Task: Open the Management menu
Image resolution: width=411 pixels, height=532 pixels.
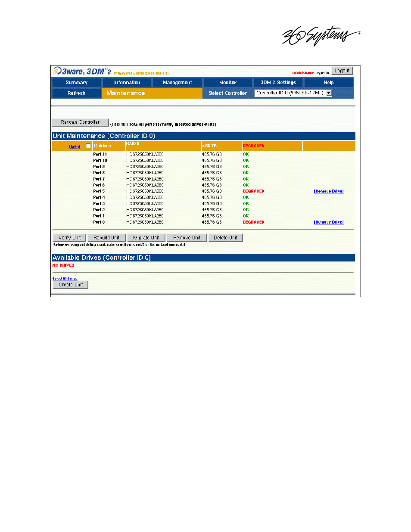Action: [177, 82]
